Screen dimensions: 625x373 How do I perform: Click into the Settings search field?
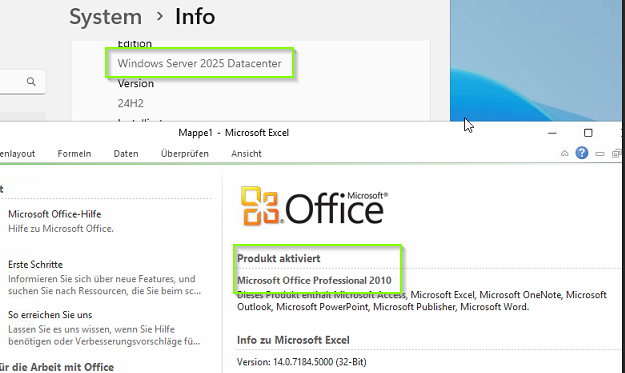click(22, 82)
